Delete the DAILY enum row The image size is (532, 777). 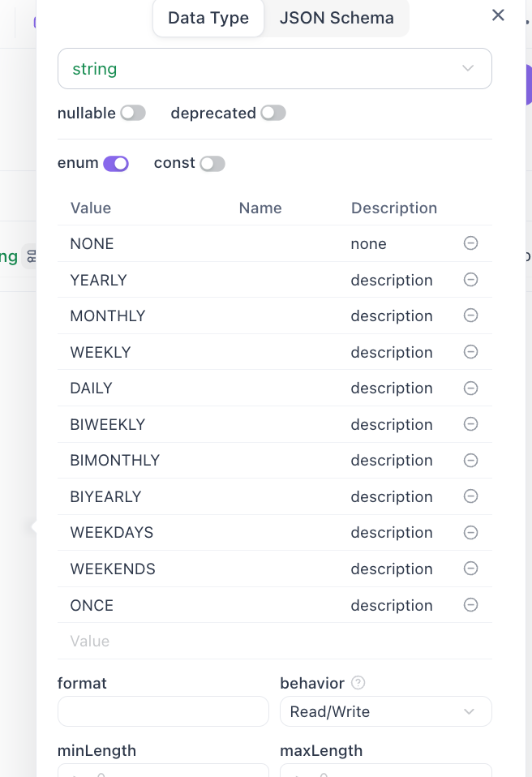coord(470,388)
